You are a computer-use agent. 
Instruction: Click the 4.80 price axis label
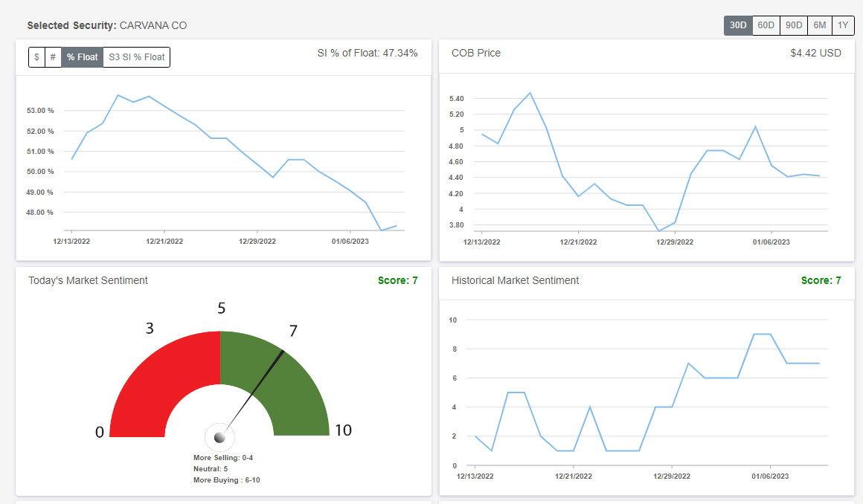pyautogui.click(x=456, y=146)
